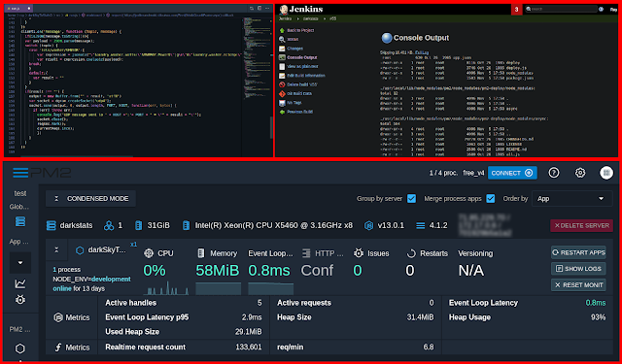Image resolution: width=622 pixels, height=364 pixels.
Task: Click the sidebar bug issues icon
Action: (x=20, y=299)
